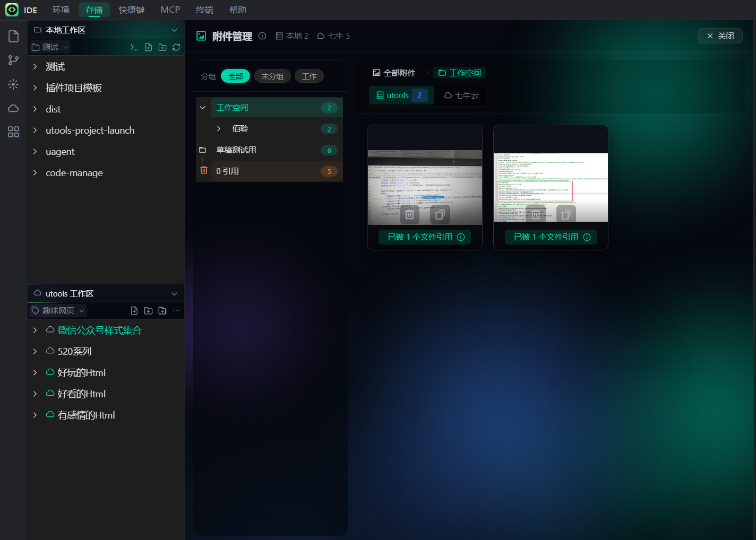Open the 存储 menu
This screenshot has width=756, height=540.
[x=94, y=10]
